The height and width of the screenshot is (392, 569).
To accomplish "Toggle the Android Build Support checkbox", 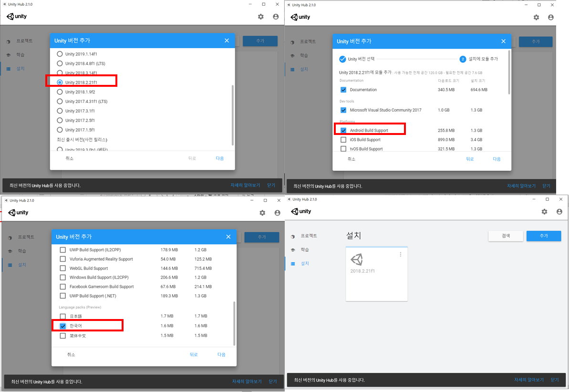I will tap(343, 130).
